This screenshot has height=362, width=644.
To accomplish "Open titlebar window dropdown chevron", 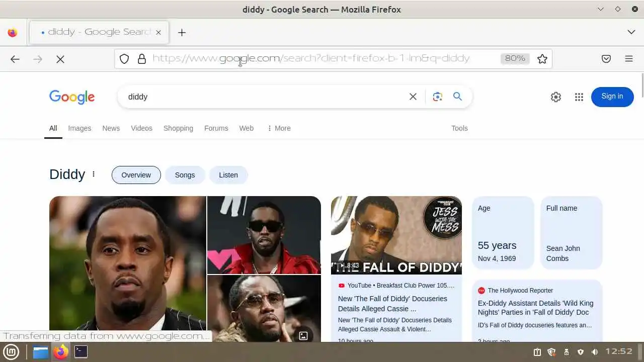I will point(601,9).
